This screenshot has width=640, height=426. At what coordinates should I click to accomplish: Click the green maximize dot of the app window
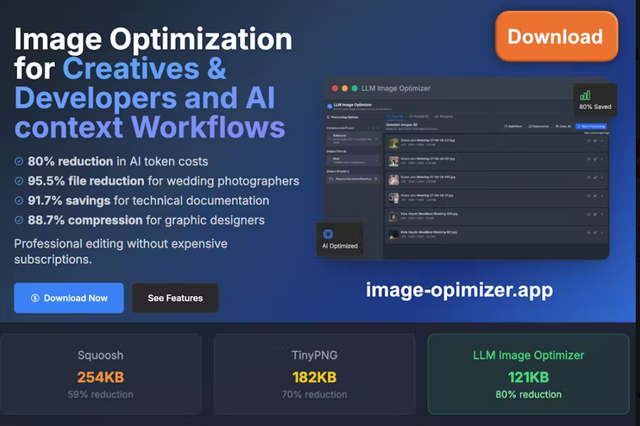(354, 88)
